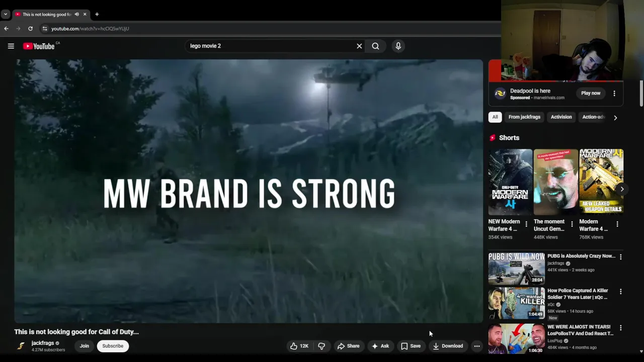Open options for NEW Modern Warfare 4 Short
This screenshot has width=644, height=362.
point(526,224)
